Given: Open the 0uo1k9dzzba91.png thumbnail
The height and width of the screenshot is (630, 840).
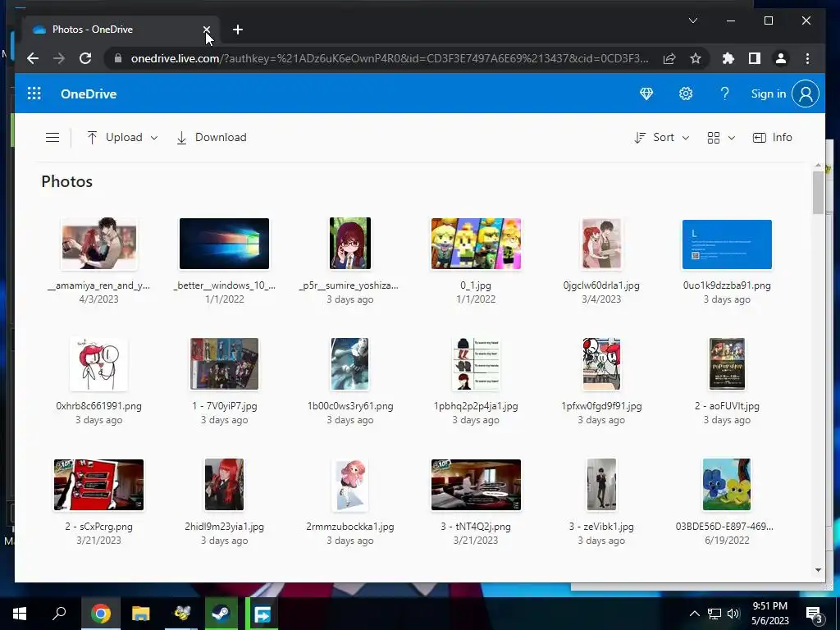Looking at the screenshot, I should tap(727, 244).
